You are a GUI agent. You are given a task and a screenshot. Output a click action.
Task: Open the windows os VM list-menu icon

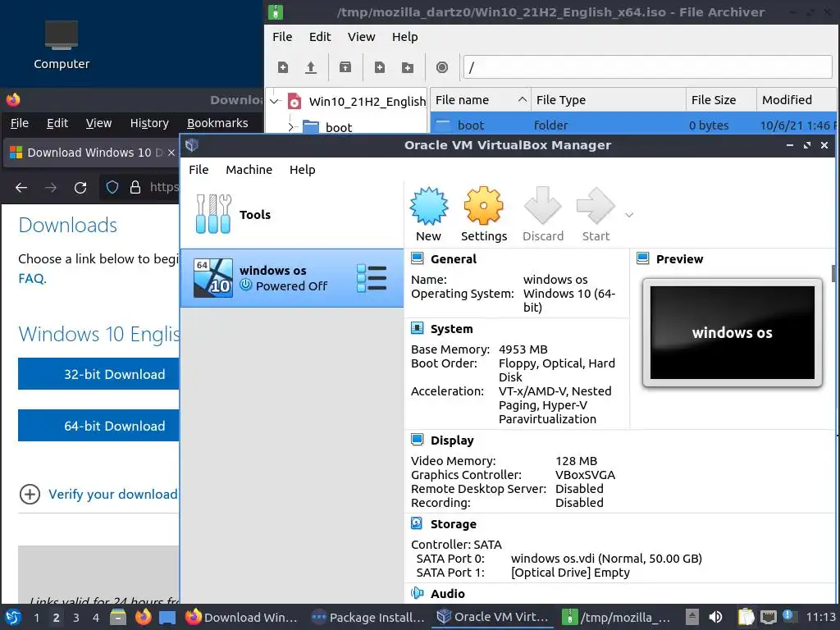point(372,277)
